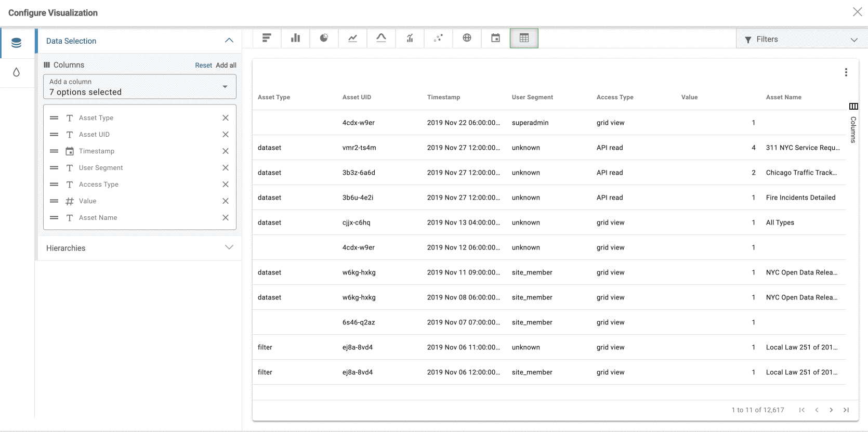Remove the User Segment column
Screen dimensions: 868x432
click(226, 168)
